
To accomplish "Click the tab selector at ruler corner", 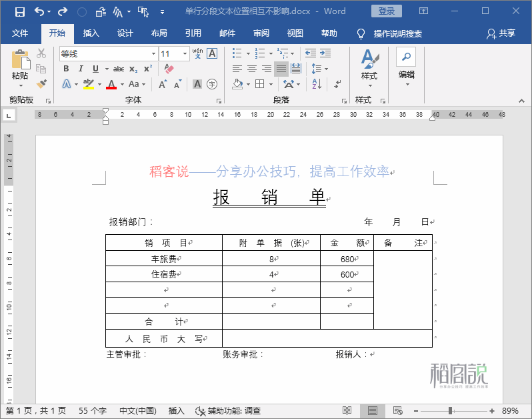I will (x=9, y=116).
